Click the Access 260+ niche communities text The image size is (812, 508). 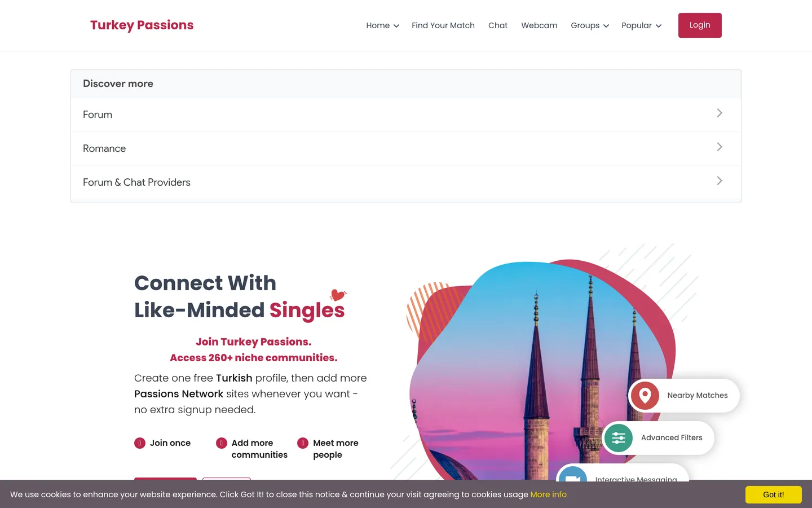pos(254,357)
